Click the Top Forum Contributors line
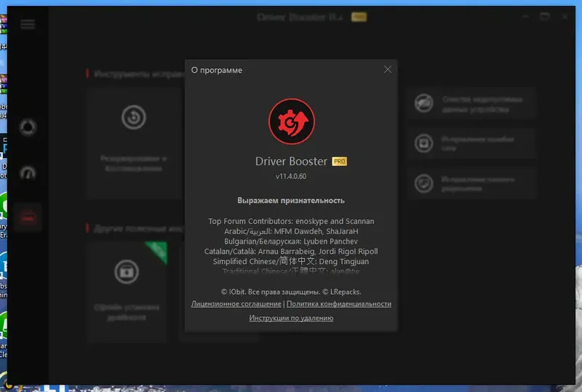This screenshot has height=392, width=582. point(291,221)
